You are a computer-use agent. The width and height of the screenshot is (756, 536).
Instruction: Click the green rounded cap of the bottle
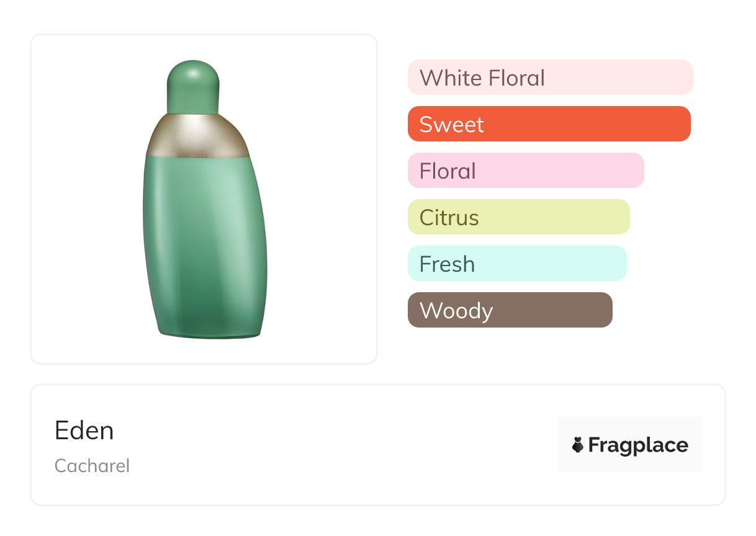194,87
